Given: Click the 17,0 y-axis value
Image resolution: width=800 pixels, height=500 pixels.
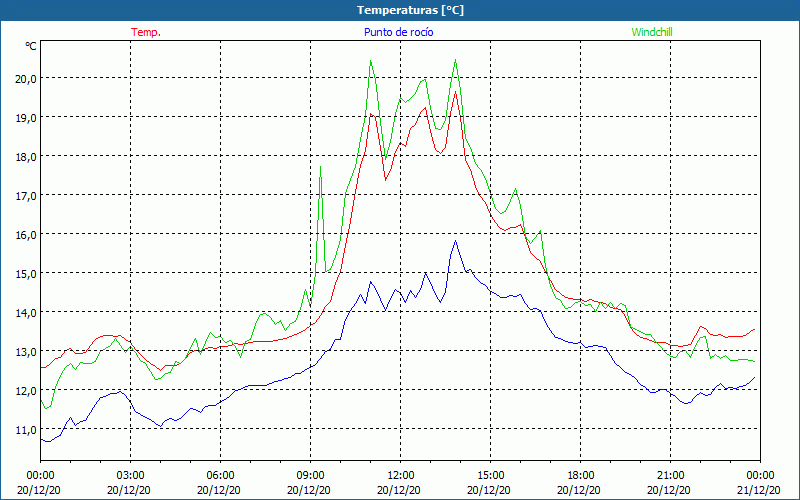Looking at the screenshot, I should coord(25,195).
